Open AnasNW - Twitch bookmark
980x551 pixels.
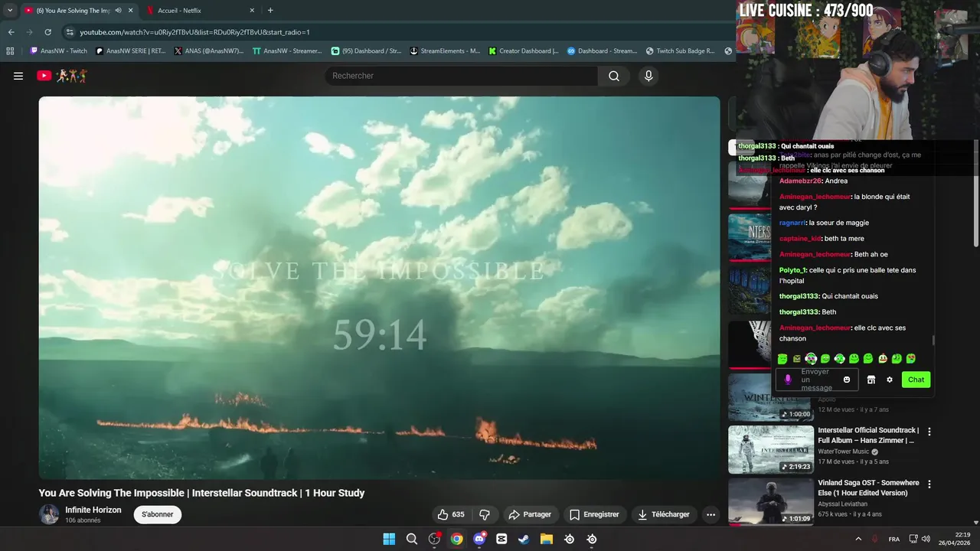point(59,51)
